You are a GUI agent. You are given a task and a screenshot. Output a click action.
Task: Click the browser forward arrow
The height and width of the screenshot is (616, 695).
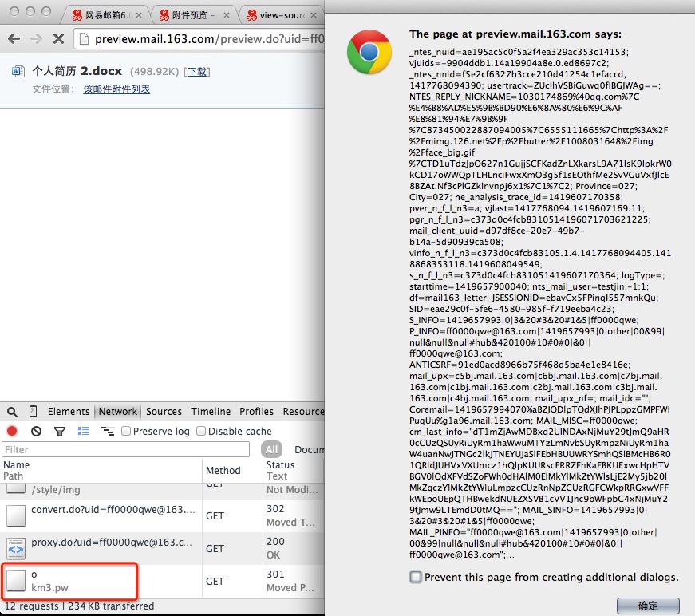click(x=37, y=39)
